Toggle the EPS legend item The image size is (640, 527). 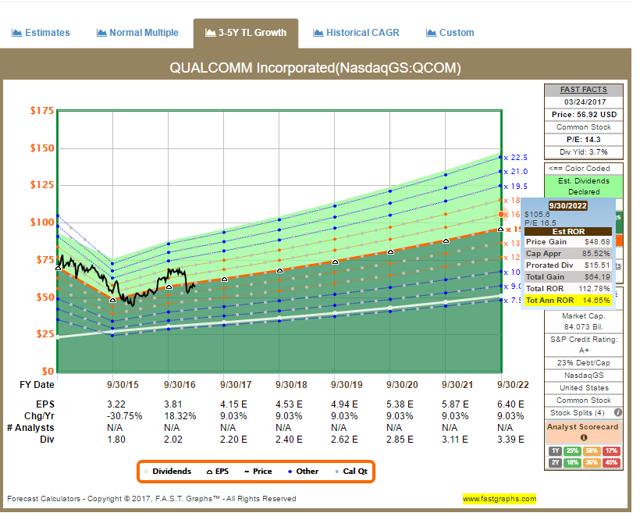tap(218, 471)
